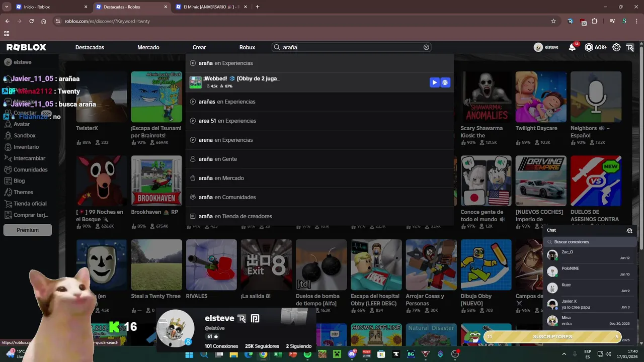Play the ¡Webbed! search result
This screenshot has height=362, width=644.
coord(434,82)
